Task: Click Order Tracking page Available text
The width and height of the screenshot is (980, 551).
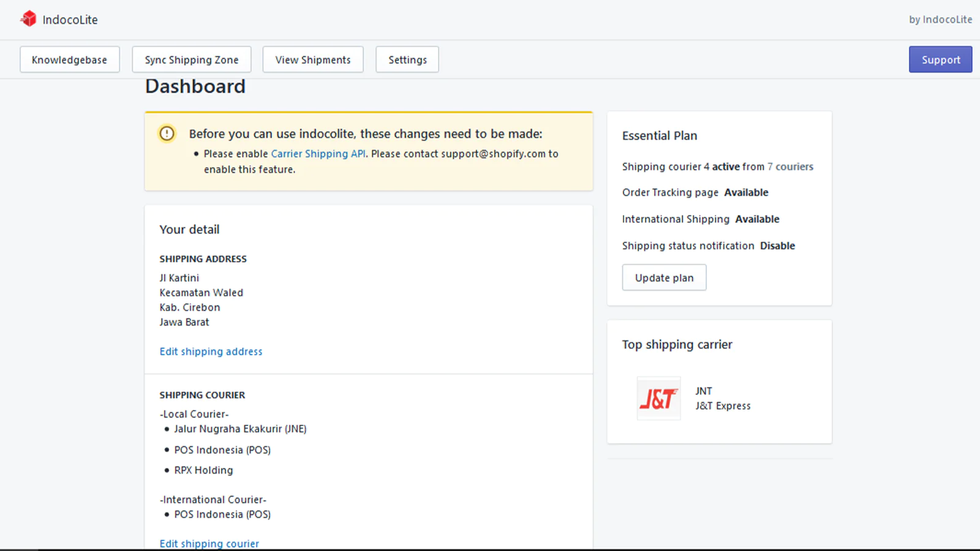Action: (695, 192)
